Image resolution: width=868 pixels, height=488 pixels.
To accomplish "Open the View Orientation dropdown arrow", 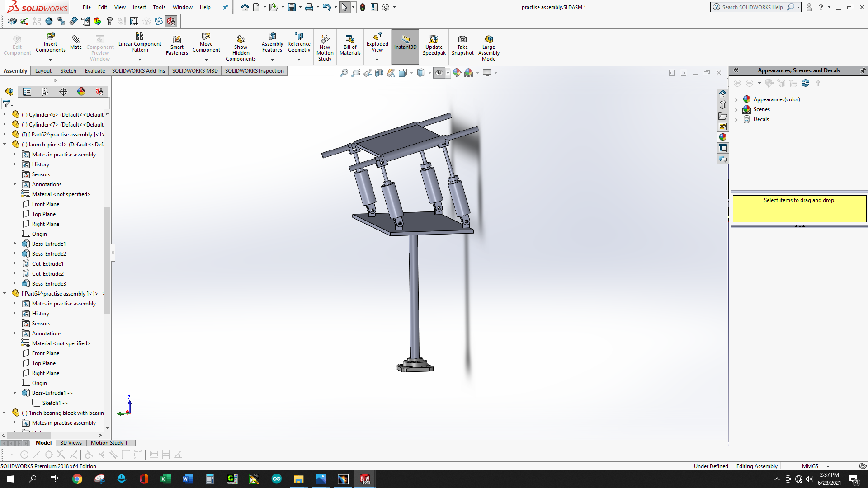I will click(412, 73).
